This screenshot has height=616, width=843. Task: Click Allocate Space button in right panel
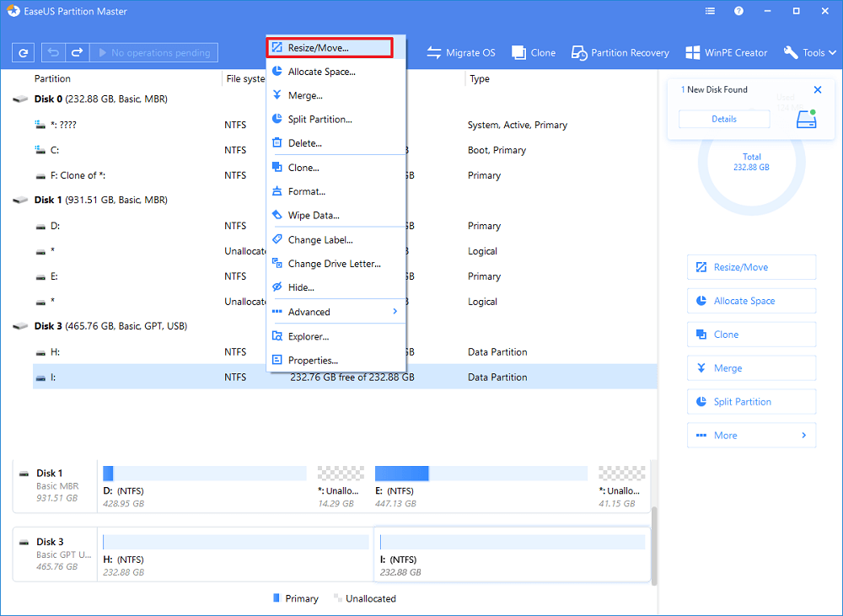752,301
